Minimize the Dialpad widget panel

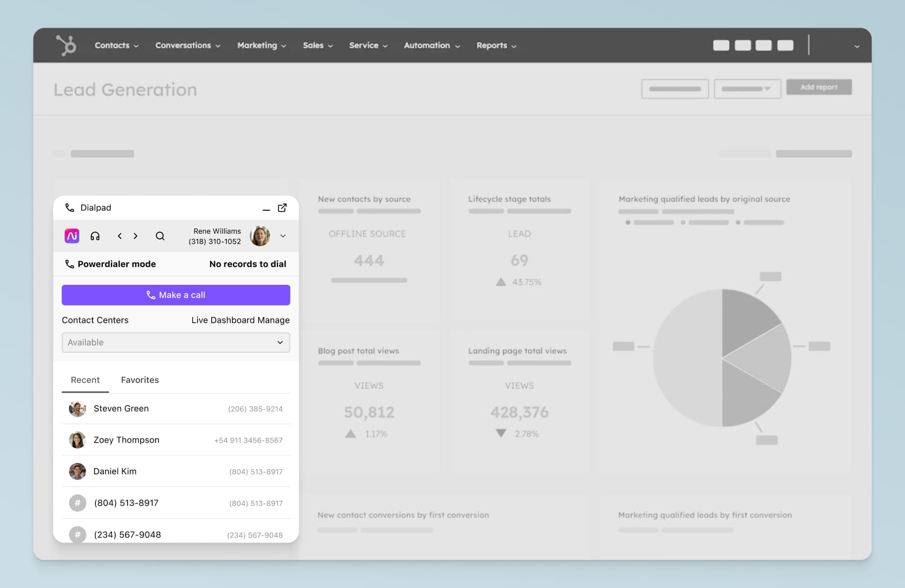(x=266, y=209)
